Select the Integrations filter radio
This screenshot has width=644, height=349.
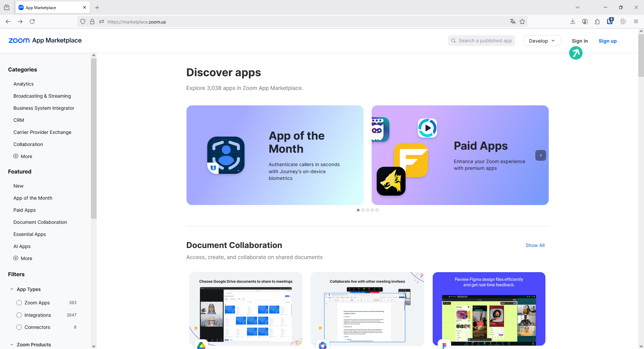click(19, 315)
